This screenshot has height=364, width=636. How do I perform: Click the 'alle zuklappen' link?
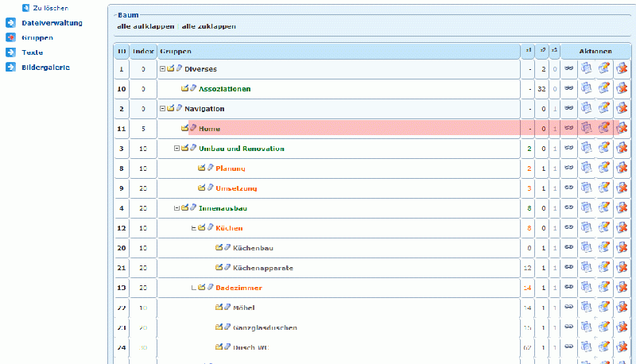pos(208,26)
